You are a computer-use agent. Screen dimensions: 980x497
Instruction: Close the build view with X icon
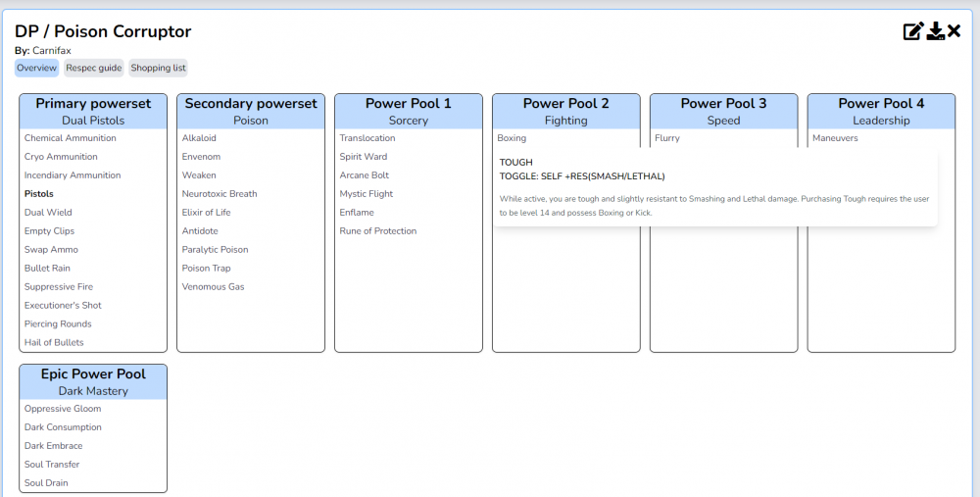[955, 31]
